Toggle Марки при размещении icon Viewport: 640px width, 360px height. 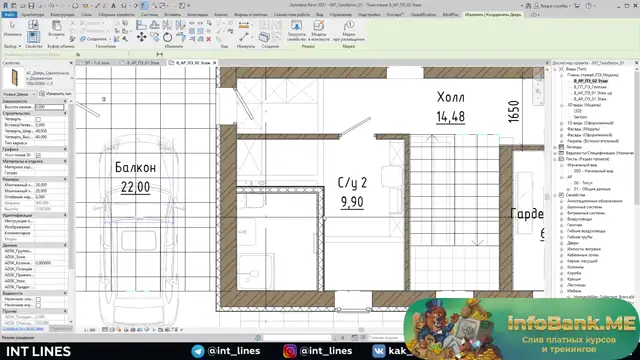coord(349,31)
